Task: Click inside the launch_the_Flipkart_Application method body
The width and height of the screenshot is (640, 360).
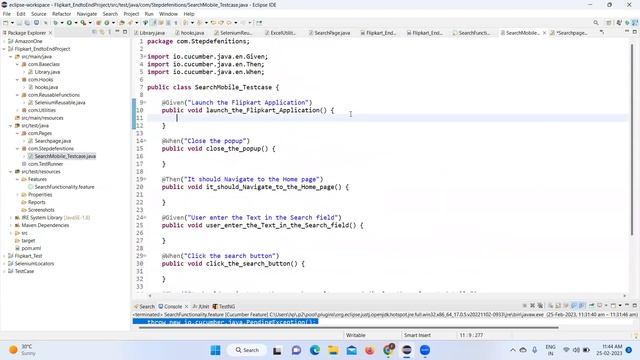Action: click(386, 118)
